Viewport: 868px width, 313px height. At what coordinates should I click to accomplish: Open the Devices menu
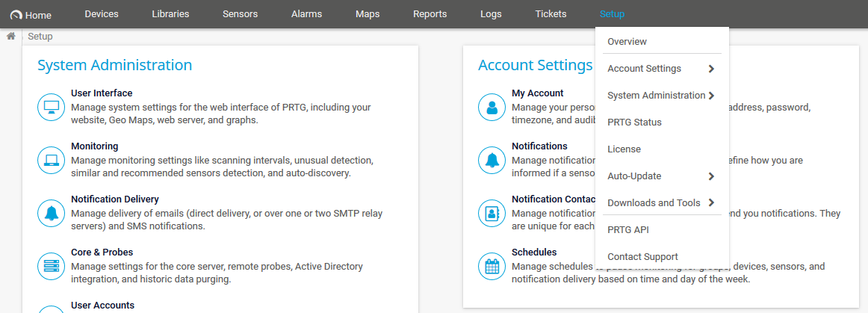click(102, 14)
